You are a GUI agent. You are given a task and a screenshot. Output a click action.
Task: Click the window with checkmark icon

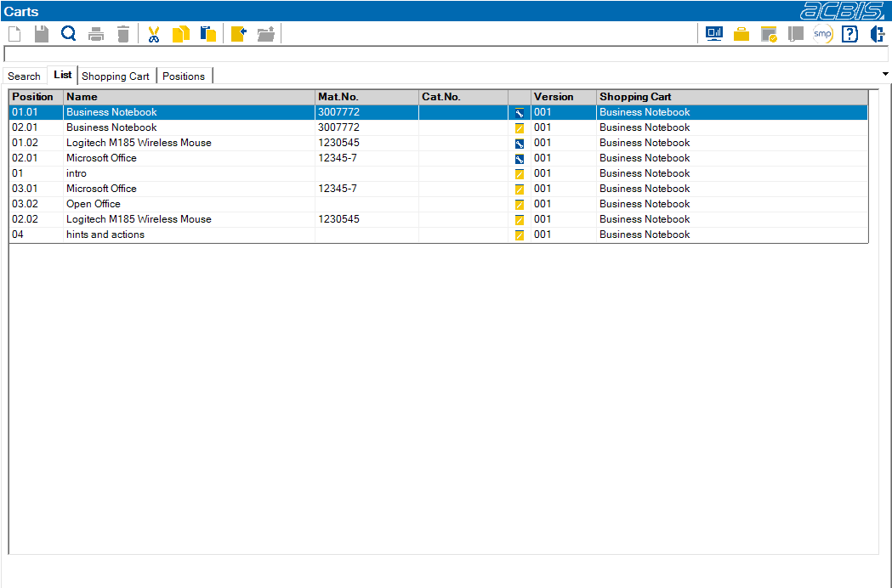(x=769, y=34)
